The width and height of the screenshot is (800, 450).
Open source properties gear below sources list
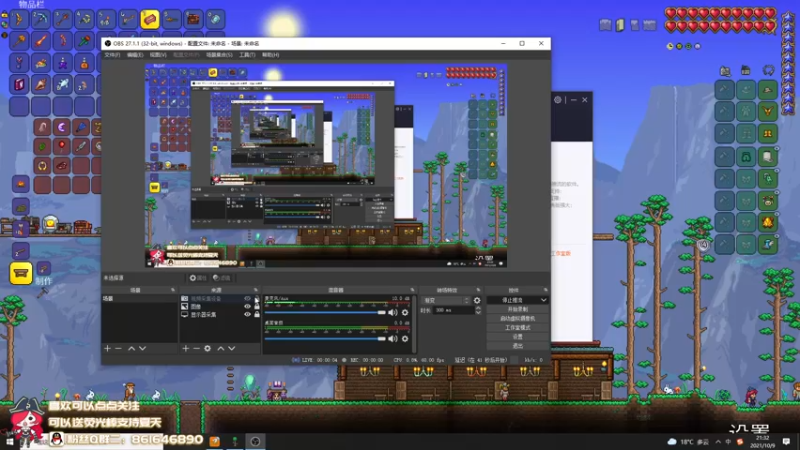coord(208,348)
